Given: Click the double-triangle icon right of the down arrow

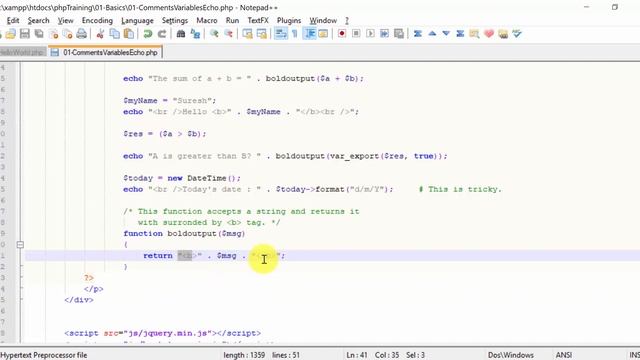Looking at the screenshot, I should (x=460, y=34).
